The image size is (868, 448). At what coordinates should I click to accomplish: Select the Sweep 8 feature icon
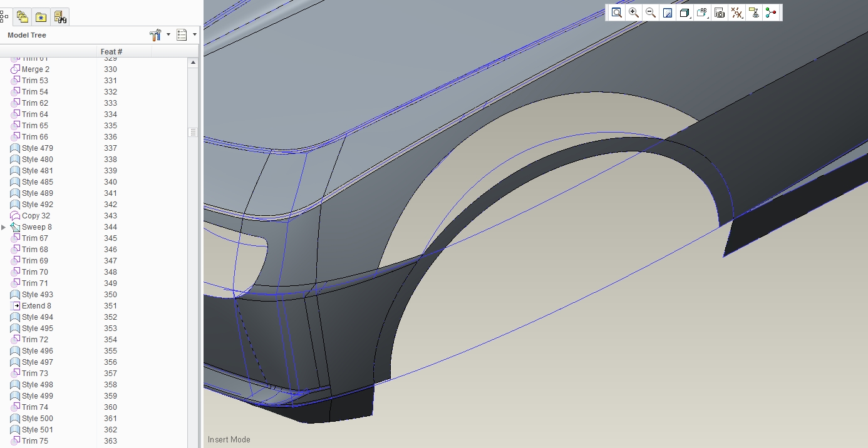[x=16, y=227]
